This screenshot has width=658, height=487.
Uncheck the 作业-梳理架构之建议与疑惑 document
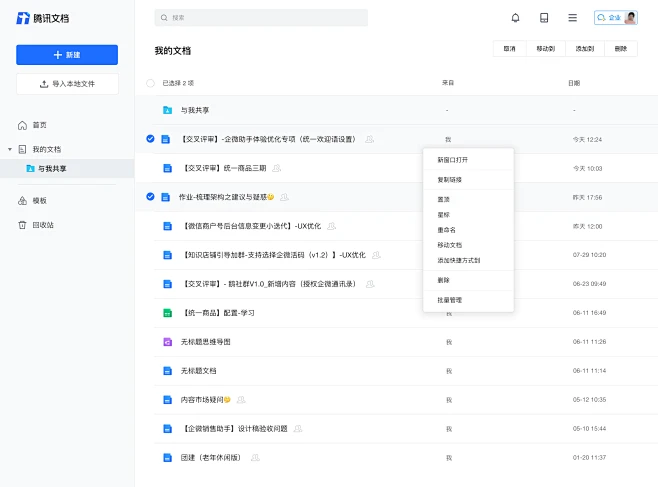click(150, 197)
